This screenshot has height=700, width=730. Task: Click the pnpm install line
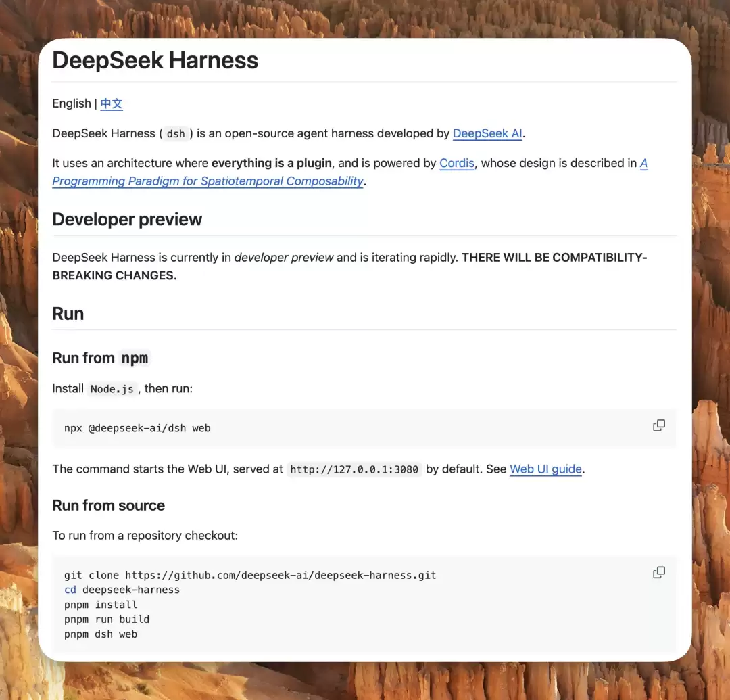pyautogui.click(x=101, y=605)
